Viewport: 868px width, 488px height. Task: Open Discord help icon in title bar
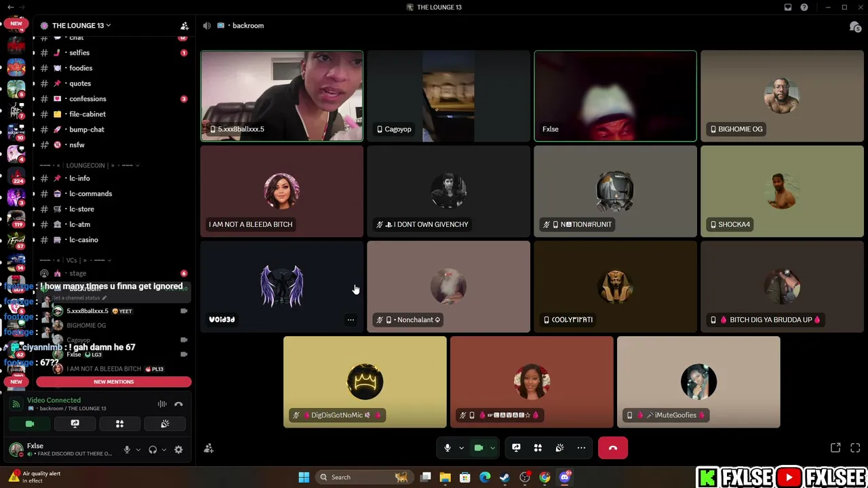[x=804, y=7]
